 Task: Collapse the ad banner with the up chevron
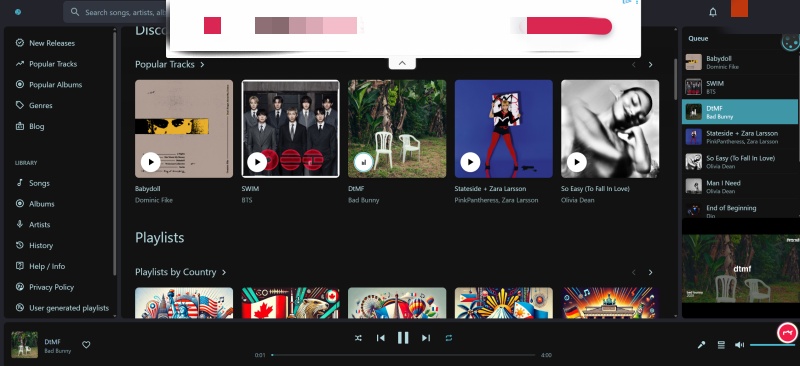click(402, 63)
